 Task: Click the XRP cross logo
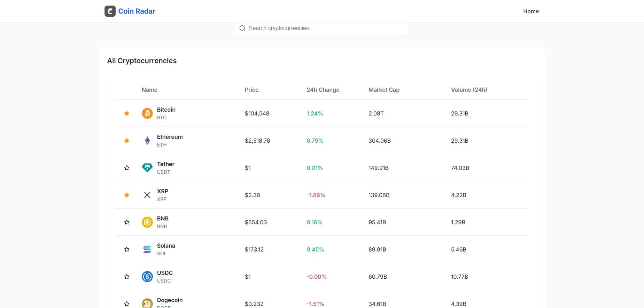click(x=147, y=195)
